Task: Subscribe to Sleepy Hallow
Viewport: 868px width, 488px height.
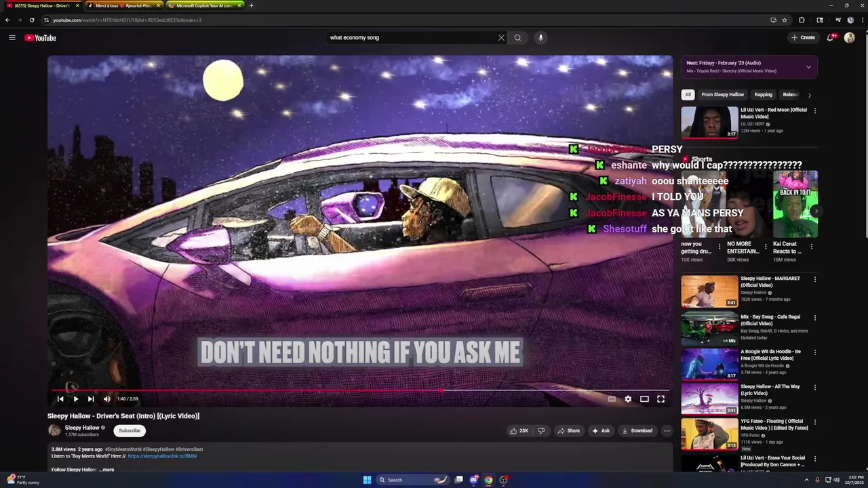Action: point(130,430)
